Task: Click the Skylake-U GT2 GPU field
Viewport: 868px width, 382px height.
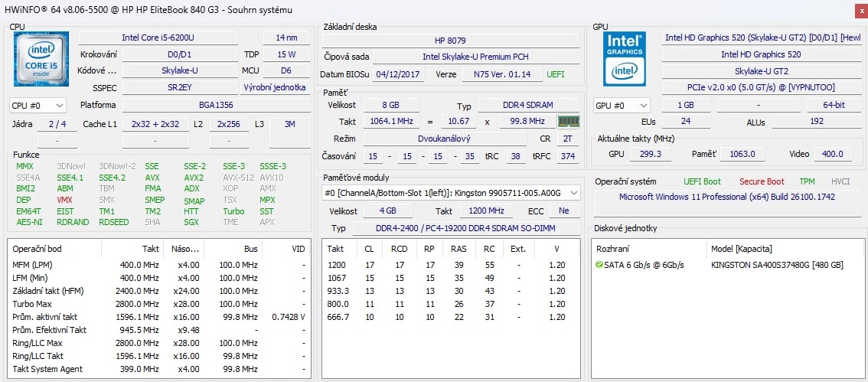Action: 761,71
